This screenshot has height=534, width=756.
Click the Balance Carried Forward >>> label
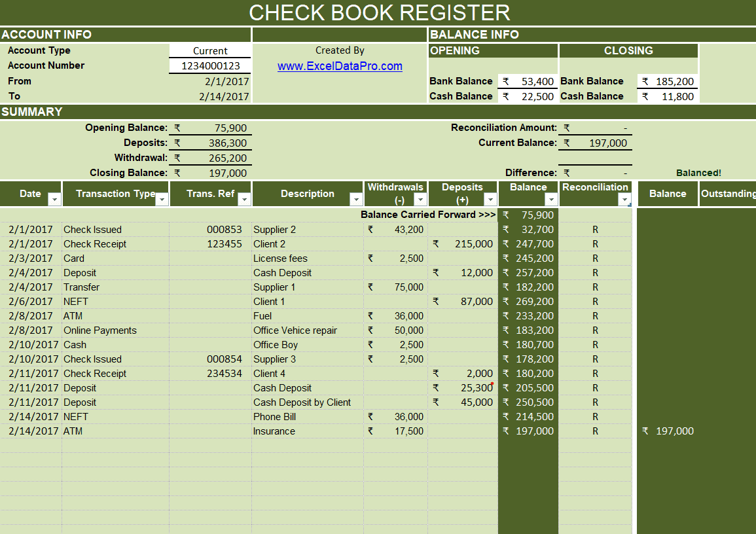[x=428, y=215]
